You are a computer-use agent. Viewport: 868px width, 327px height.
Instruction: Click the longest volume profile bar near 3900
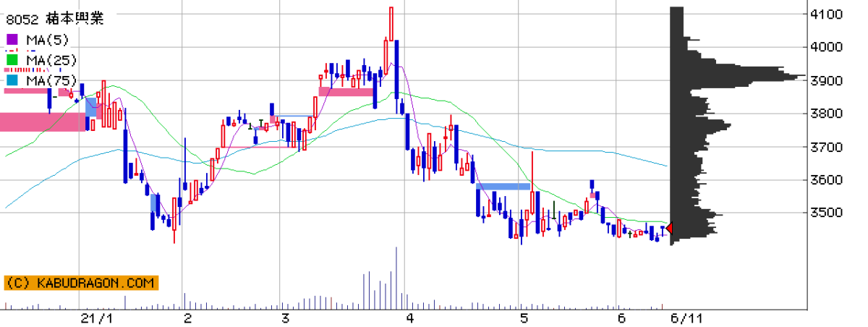(x=738, y=75)
